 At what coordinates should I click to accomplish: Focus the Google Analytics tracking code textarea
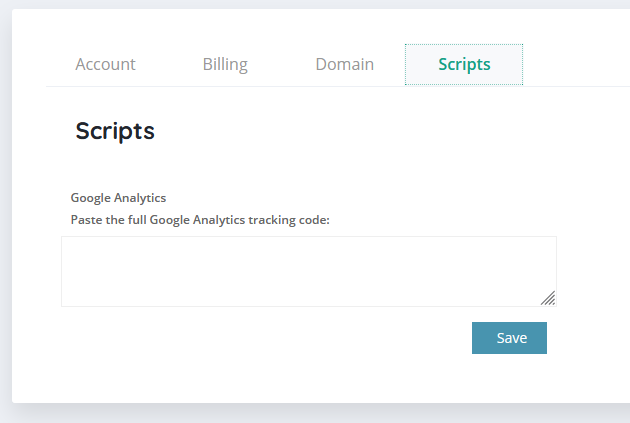[308, 271]
